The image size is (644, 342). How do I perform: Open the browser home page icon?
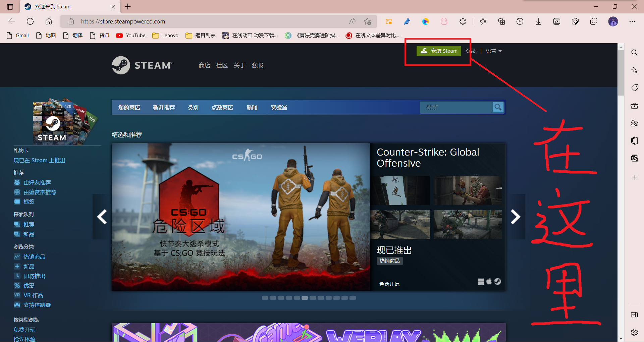coord(49,21)
